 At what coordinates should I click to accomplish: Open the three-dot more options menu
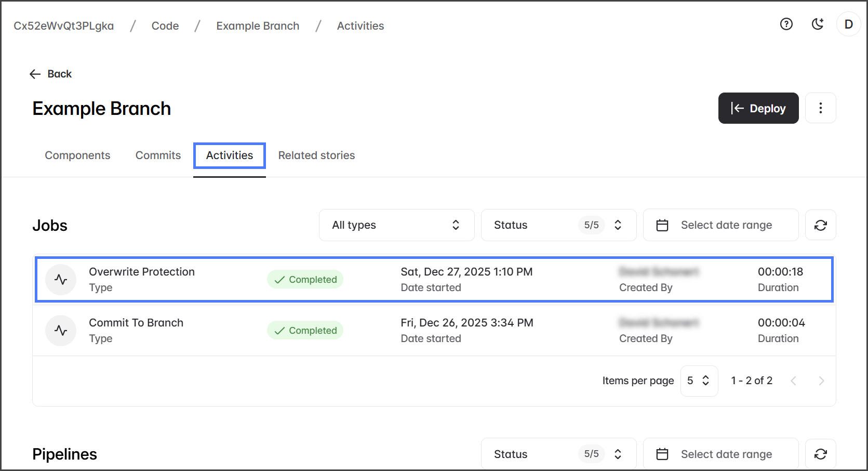tap(820, 108)
